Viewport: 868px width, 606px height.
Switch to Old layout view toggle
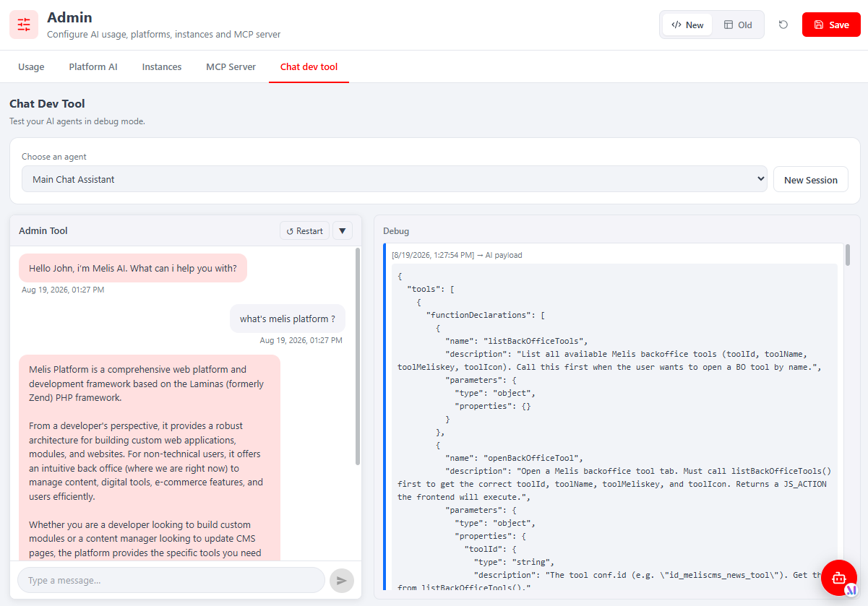[x=738, y=25]
